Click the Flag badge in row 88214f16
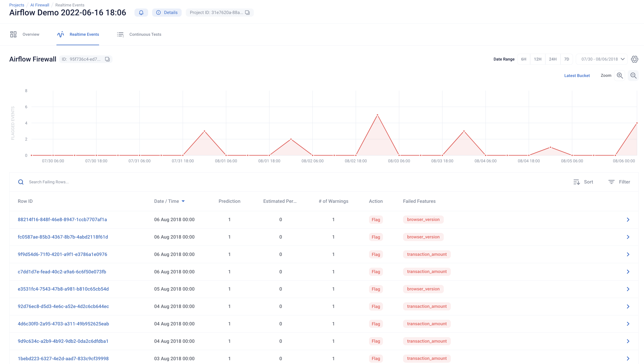Viewport: 644px width, 364px height. [x=376, y=219]
